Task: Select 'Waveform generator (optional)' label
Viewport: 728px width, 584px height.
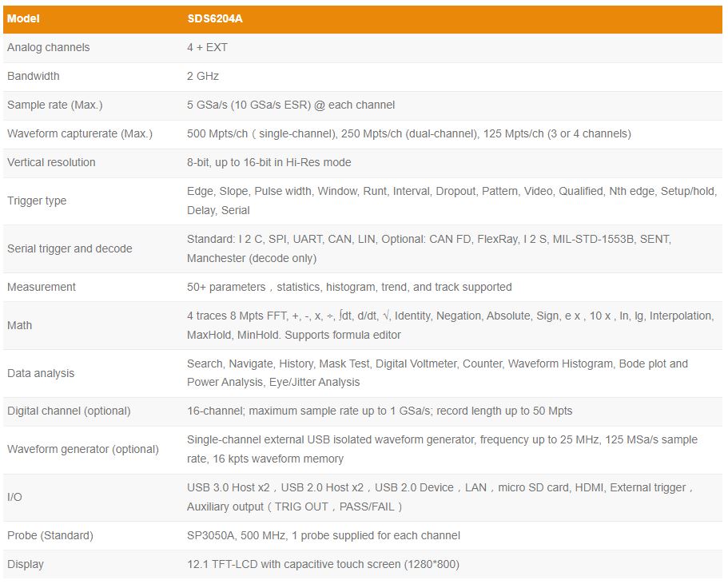Action: tap(82, 450)
